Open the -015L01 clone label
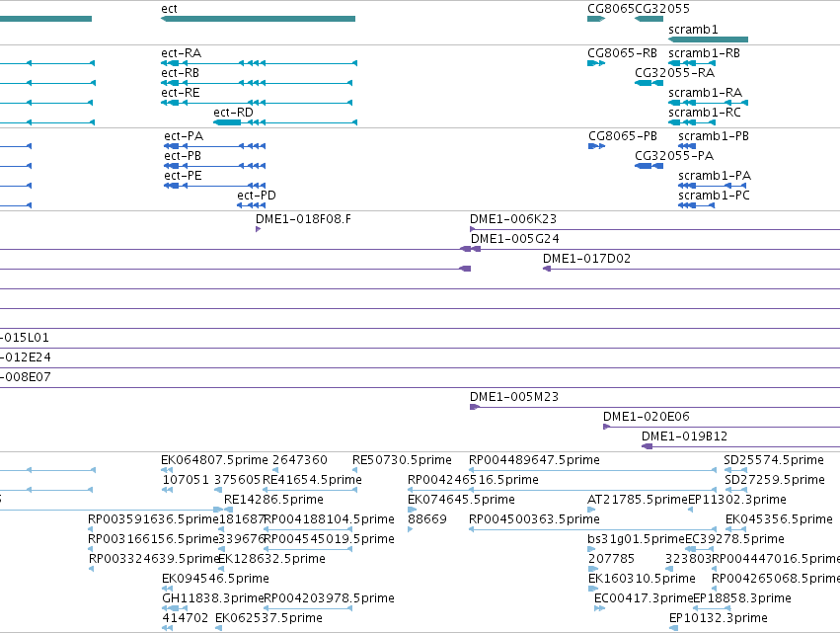The width and height of the screenshot is (840, 633). coord(25,338)
